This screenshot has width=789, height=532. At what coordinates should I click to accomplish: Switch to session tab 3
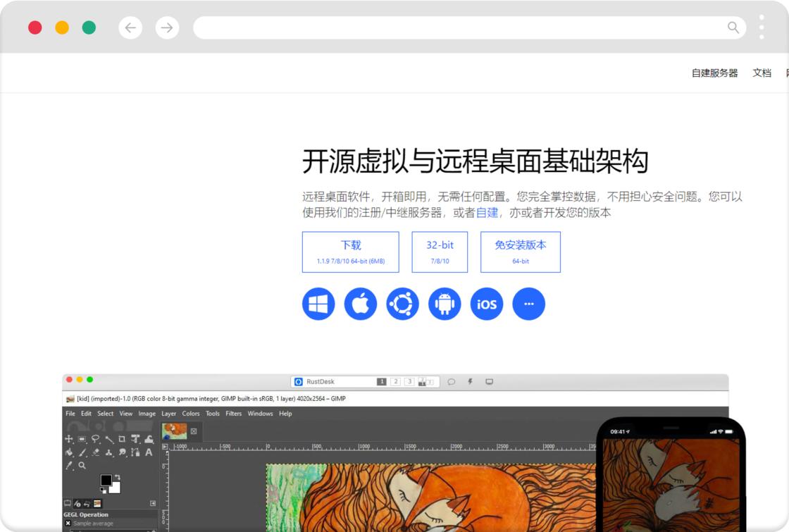click(409, 381)
